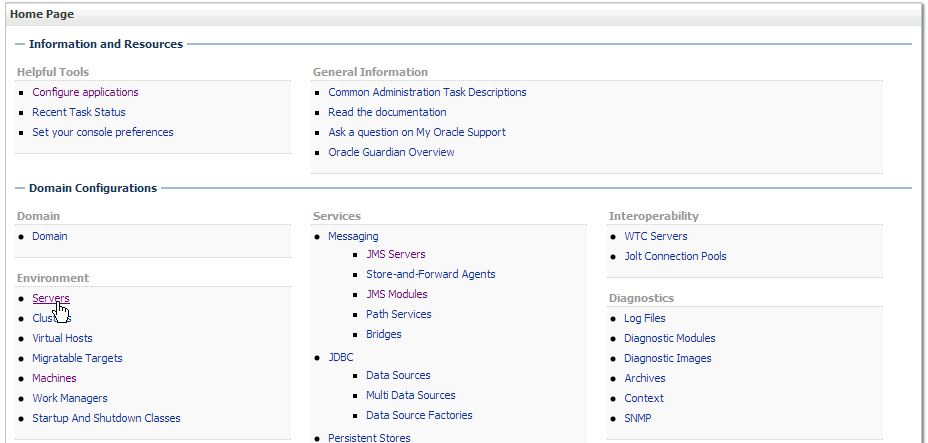Open the SNMP link
928x443 pixels.
pyautogui.click(x=638, y=418)
